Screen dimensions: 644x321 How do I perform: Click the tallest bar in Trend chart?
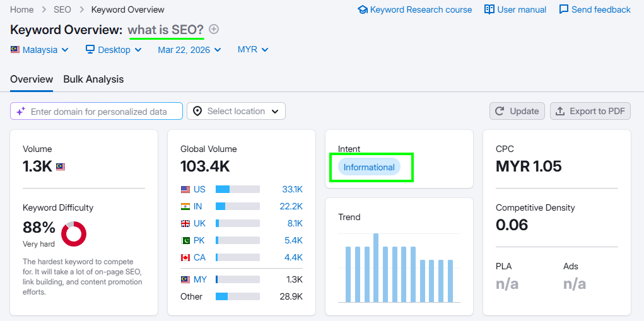coord(376,268)
